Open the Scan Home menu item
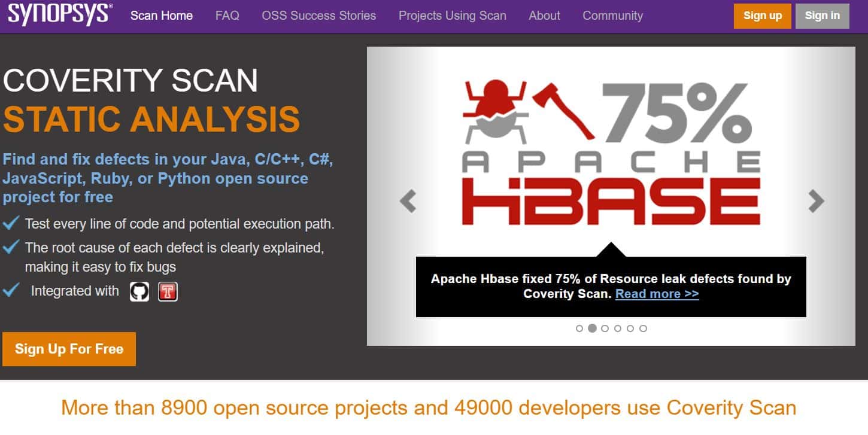 click(x=162, y=16)
